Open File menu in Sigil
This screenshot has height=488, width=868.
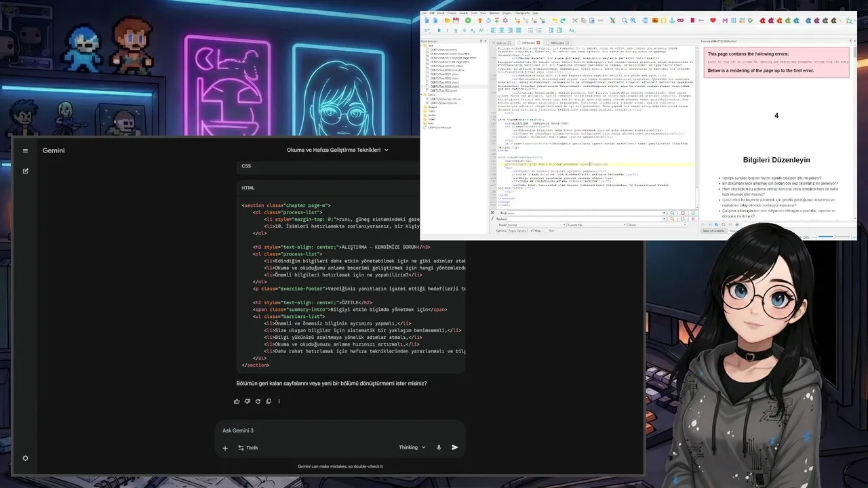[x=424, y=13]
